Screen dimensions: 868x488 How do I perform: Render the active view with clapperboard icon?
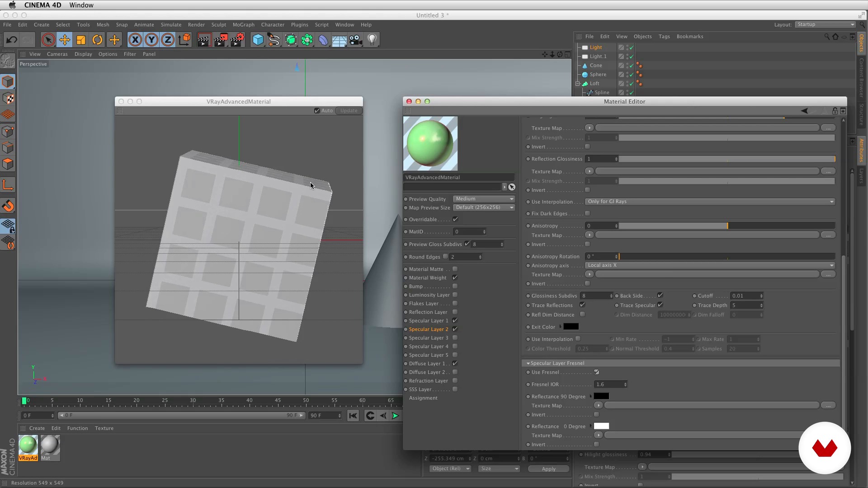203,40
